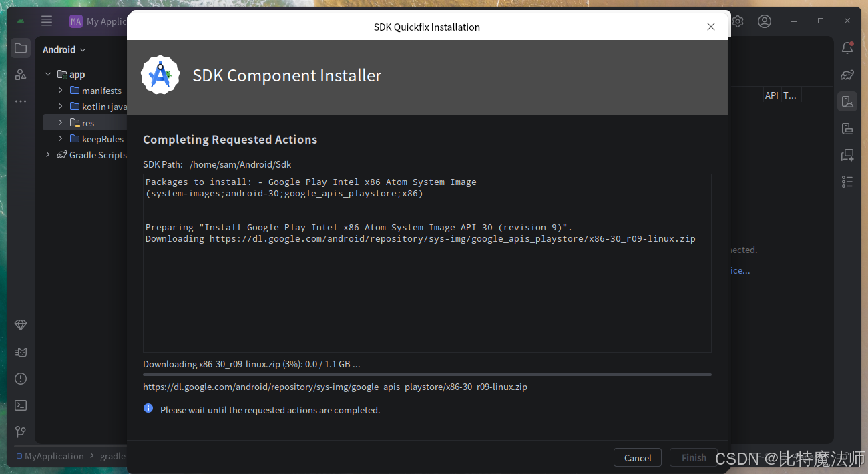Click the download URL below progress bar

pos(335,387)
